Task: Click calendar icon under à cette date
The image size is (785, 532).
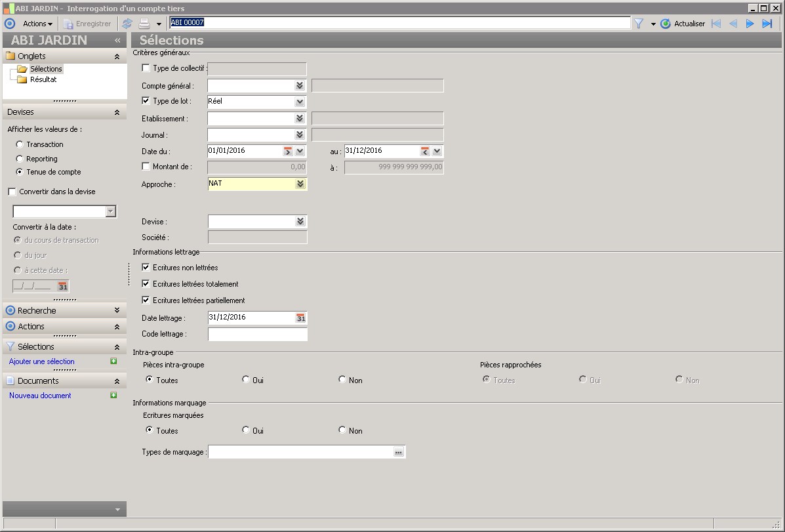Action: (62, 287)
